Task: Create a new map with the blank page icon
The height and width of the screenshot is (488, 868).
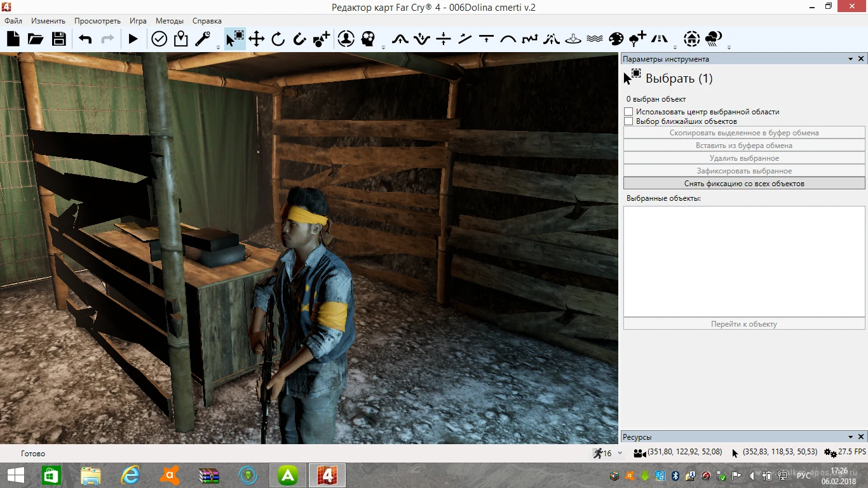Action: coord(13,39)
